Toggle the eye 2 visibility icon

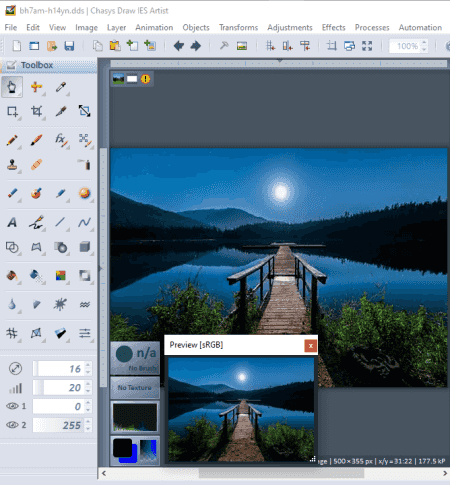click(x=12, y=425)
